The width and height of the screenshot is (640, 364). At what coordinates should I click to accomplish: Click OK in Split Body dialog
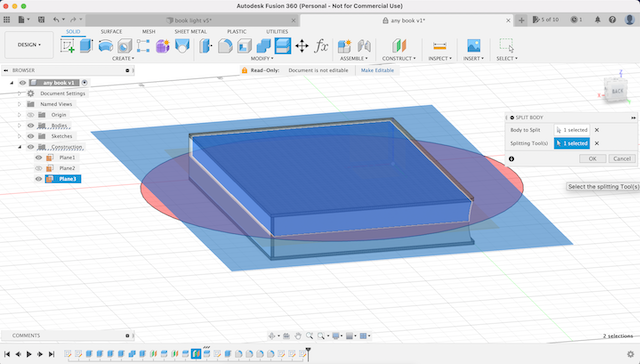[593, 159]
